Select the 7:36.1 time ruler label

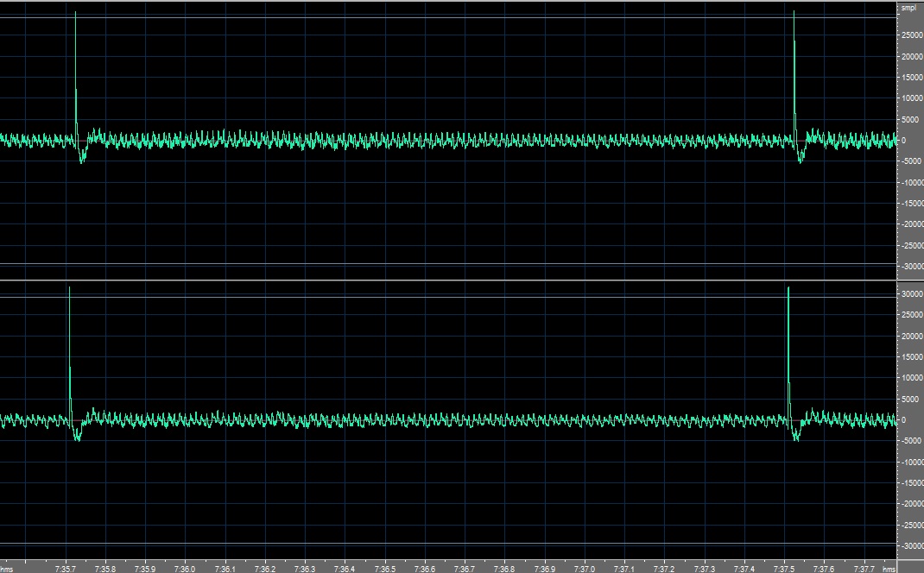point(225,569)
